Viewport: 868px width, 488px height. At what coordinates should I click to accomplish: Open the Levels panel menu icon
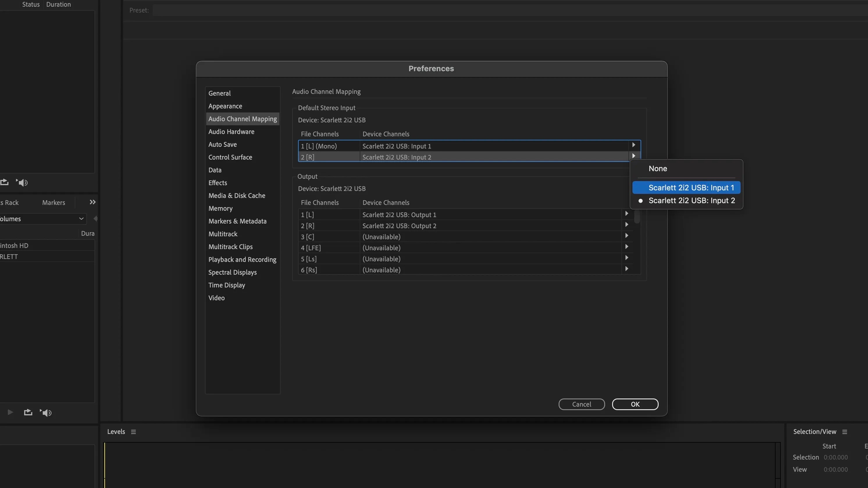(133, 431)
